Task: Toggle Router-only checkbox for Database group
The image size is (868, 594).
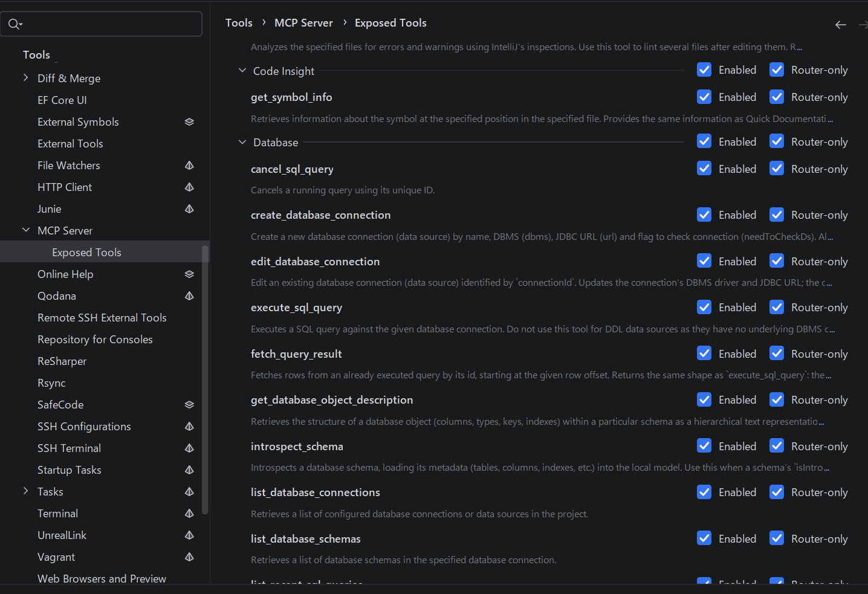Action: tap(777, 141)
